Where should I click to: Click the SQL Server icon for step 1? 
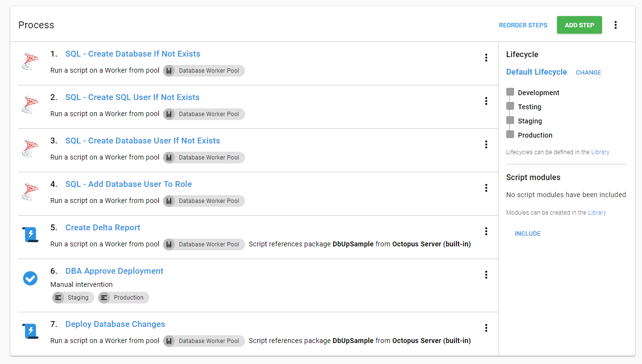coord(30,62)
